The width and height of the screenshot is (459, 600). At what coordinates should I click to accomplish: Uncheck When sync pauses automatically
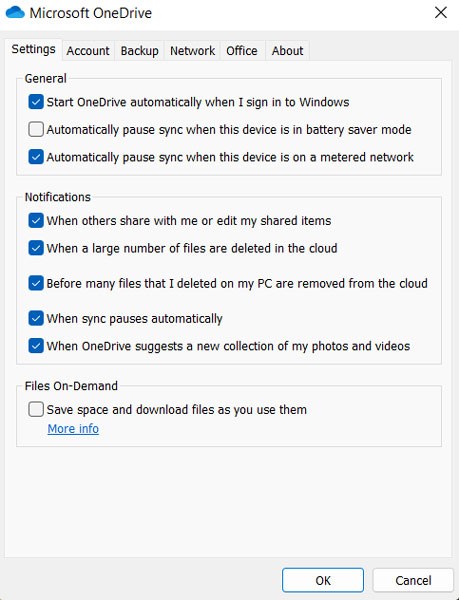click(36, 318)
